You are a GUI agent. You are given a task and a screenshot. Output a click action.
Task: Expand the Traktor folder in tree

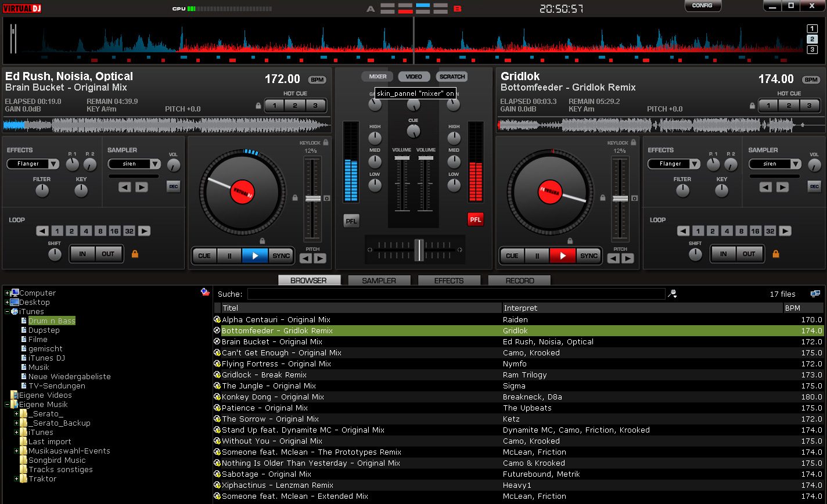[x=16, y=479]
